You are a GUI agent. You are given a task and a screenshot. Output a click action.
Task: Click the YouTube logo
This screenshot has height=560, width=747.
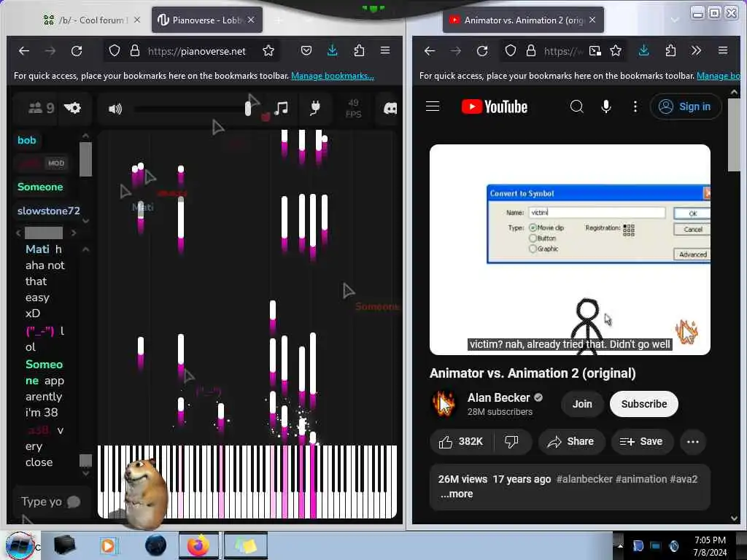coord(495,106)
